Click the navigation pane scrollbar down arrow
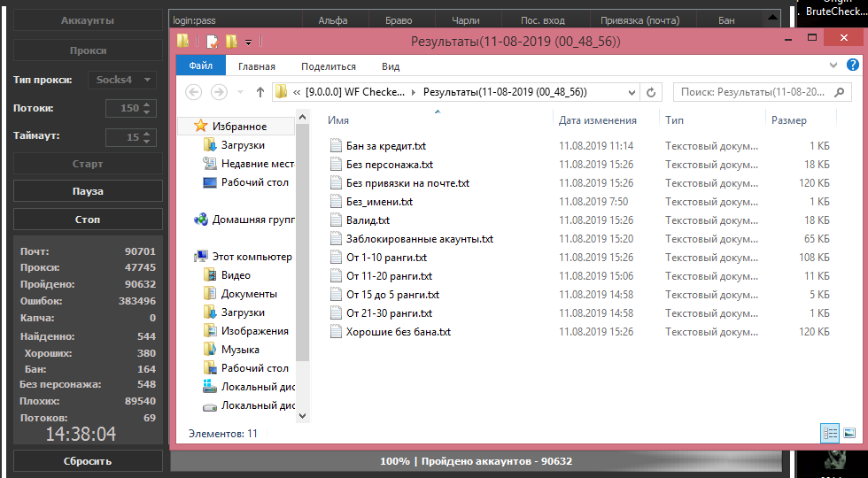This screenshot has height=478, width=868. (302, 415)
